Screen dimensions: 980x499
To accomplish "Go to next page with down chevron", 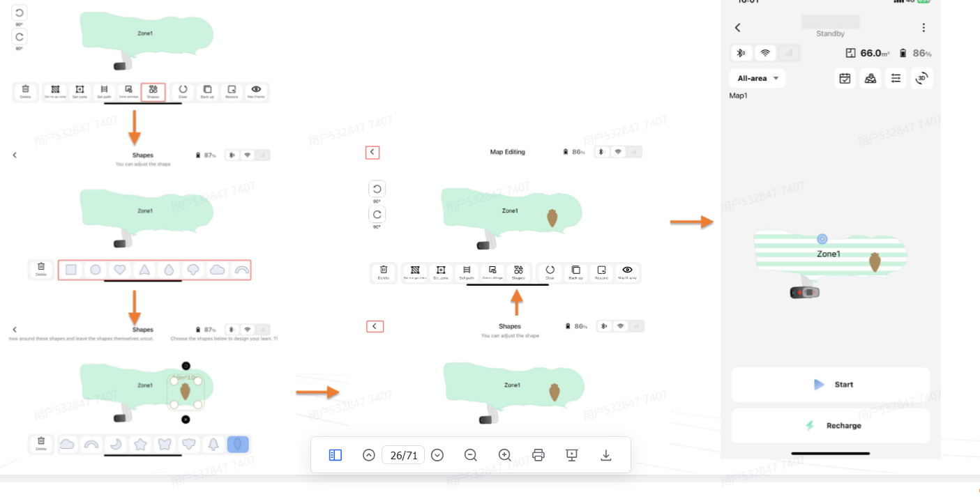I will 437,455.
